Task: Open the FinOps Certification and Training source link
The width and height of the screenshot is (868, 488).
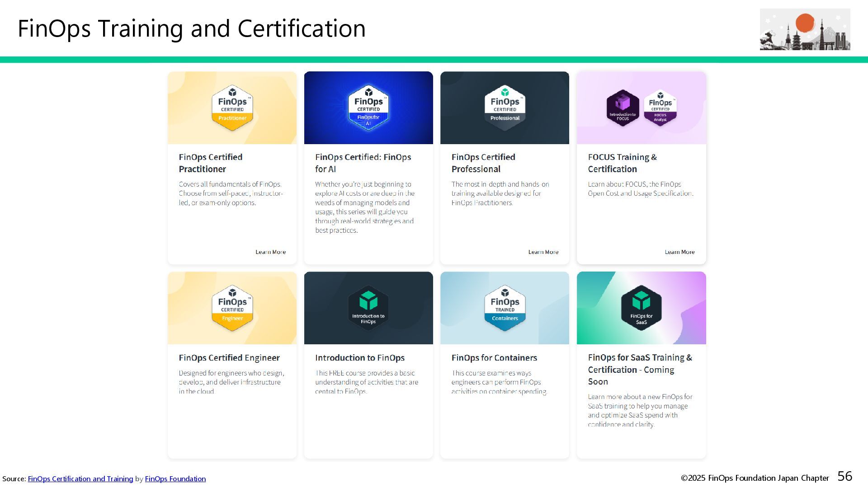Action: [80, 479]
